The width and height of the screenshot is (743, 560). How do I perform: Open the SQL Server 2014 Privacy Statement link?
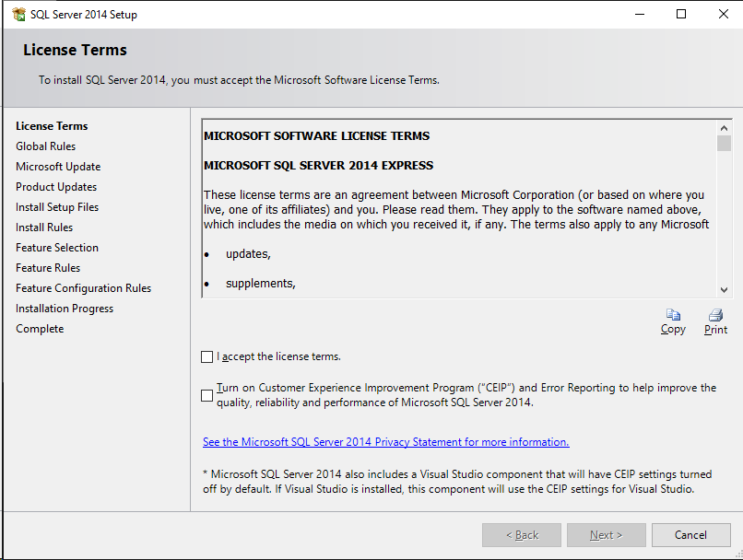coord(385,442)
